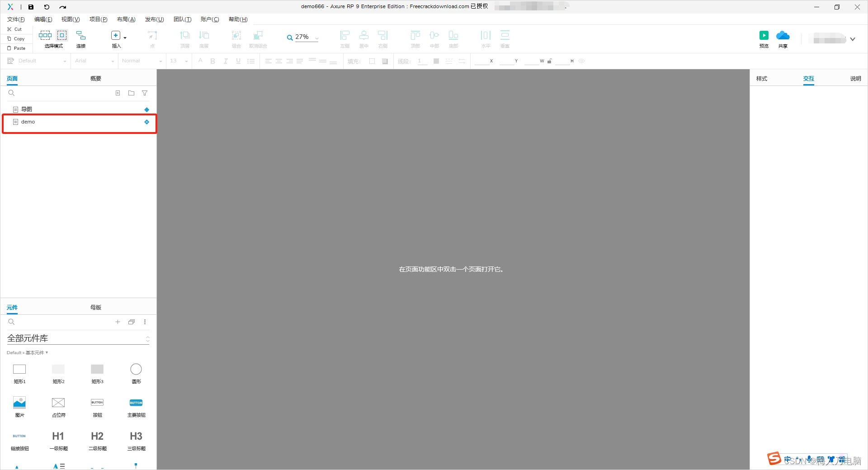
Task: Click the 中部 align-middle icon
Action: pyautogui.click(x=434, y=35)
